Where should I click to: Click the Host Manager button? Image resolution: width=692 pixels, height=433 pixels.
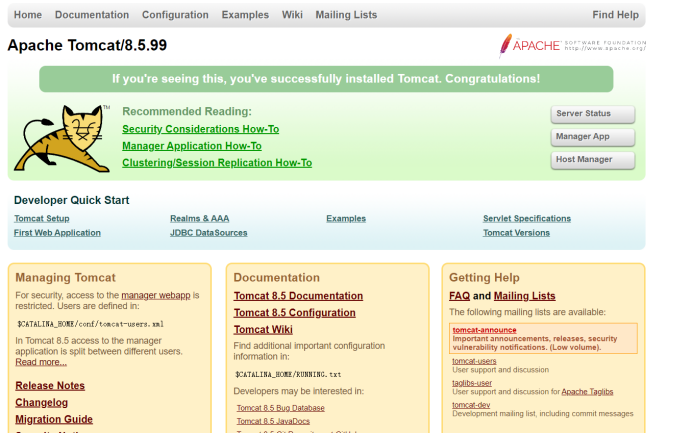coord(593,160)
